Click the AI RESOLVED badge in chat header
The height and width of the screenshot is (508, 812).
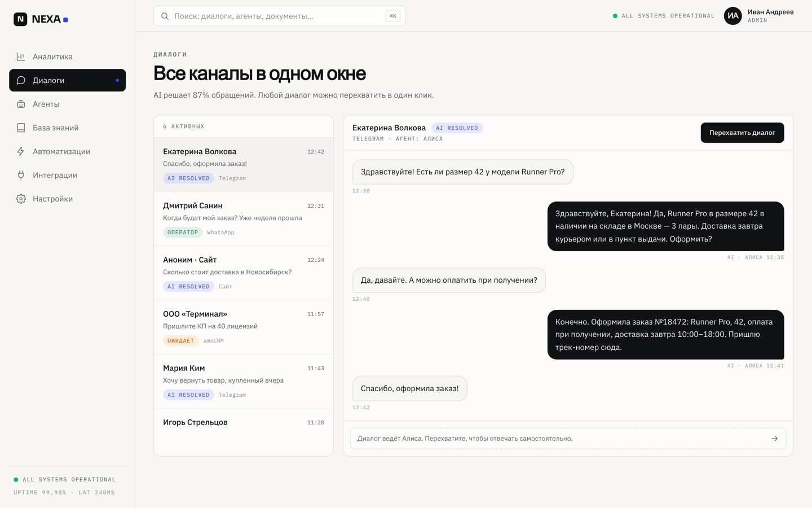pos(457,128)
